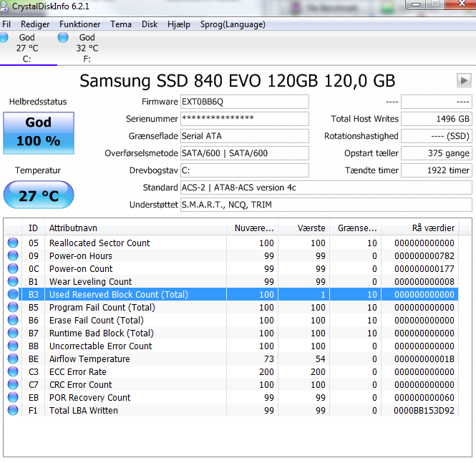Click status orb for Airflow Temperature
Viewport: 476px width, 463px height.
13,359
